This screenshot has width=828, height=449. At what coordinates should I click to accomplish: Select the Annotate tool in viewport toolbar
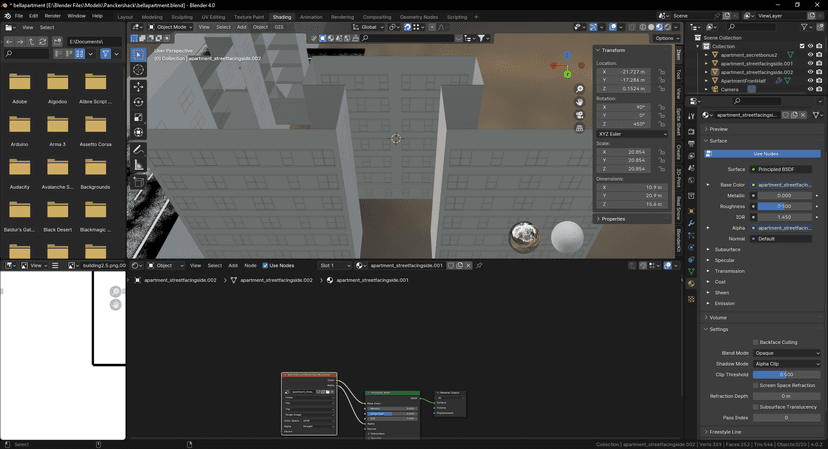tap(138, 150)
